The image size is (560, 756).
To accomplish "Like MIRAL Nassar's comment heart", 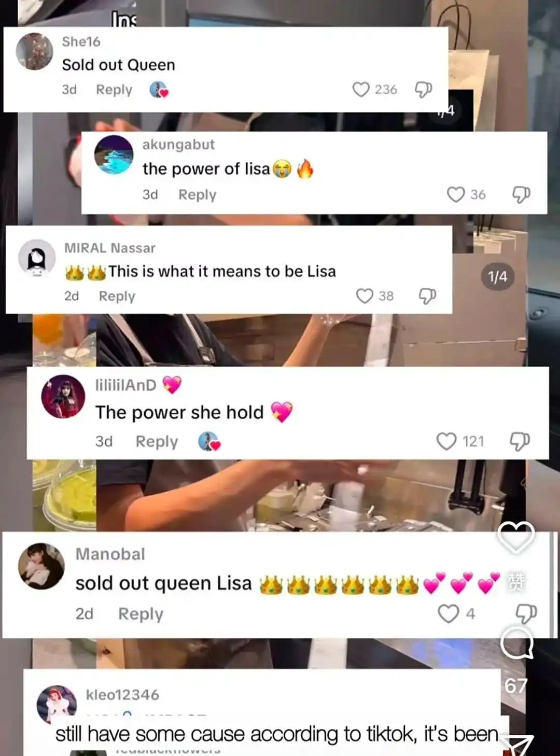I will 365,296.
